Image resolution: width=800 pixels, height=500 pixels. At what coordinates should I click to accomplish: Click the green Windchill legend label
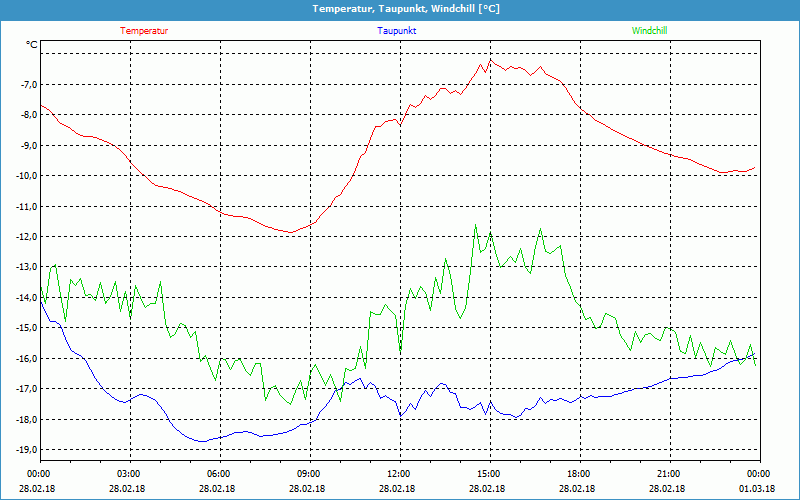tap(649, 31)
